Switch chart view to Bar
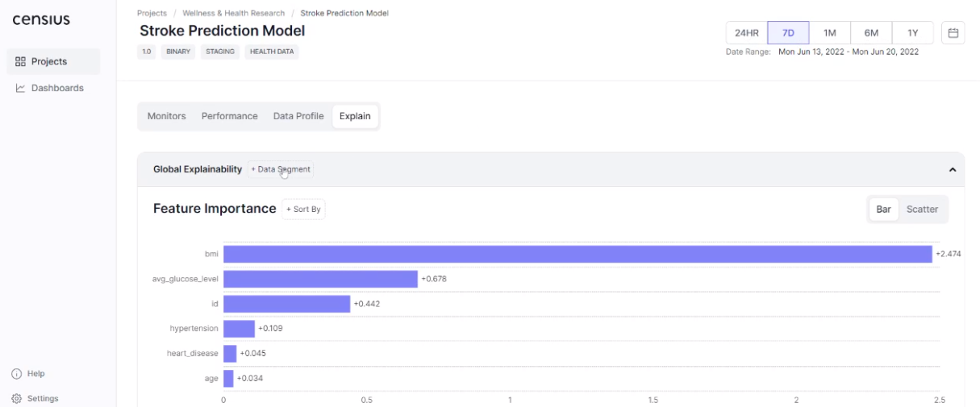The width and height of the screenshot is (980, 407). point(883,210)
